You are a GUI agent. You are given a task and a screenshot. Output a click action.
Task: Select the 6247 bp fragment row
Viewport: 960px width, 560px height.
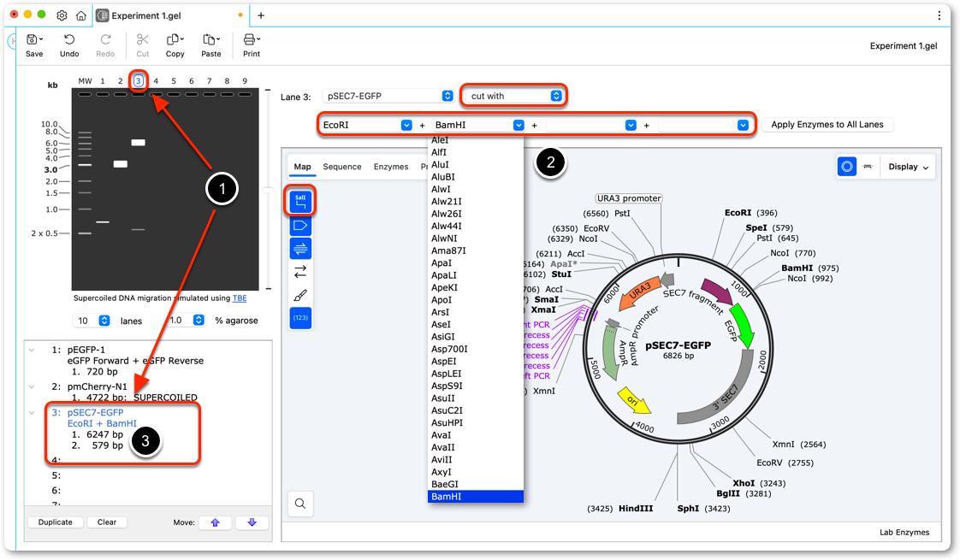[98, 434]
